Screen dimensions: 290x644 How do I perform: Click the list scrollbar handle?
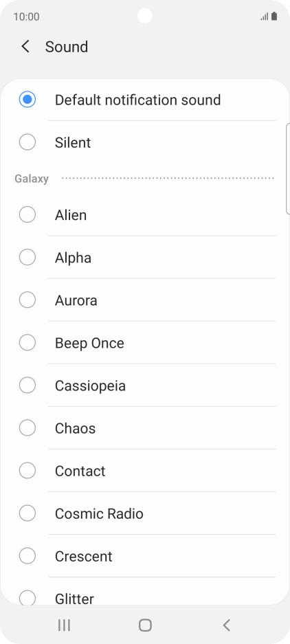click(287, 168)
